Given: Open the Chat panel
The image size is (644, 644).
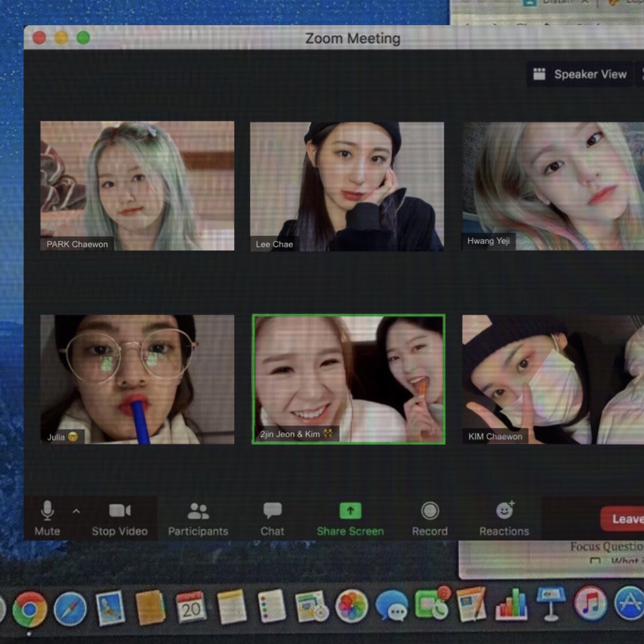Looking at the screenshot, I should point(272,519).
